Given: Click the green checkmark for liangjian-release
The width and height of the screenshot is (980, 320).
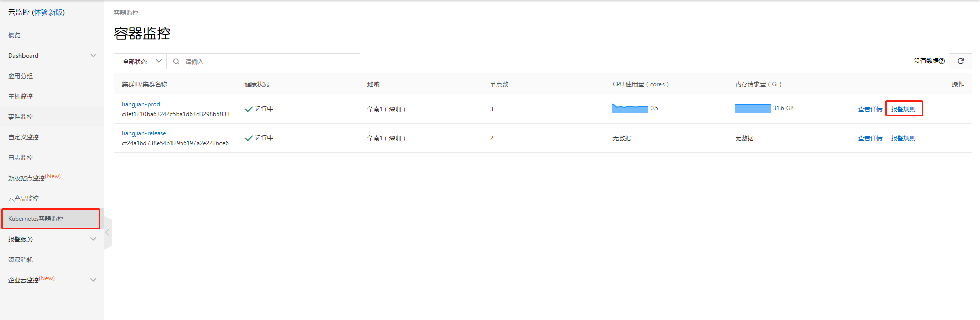Looking at the screenshot, I should point(249,138).
